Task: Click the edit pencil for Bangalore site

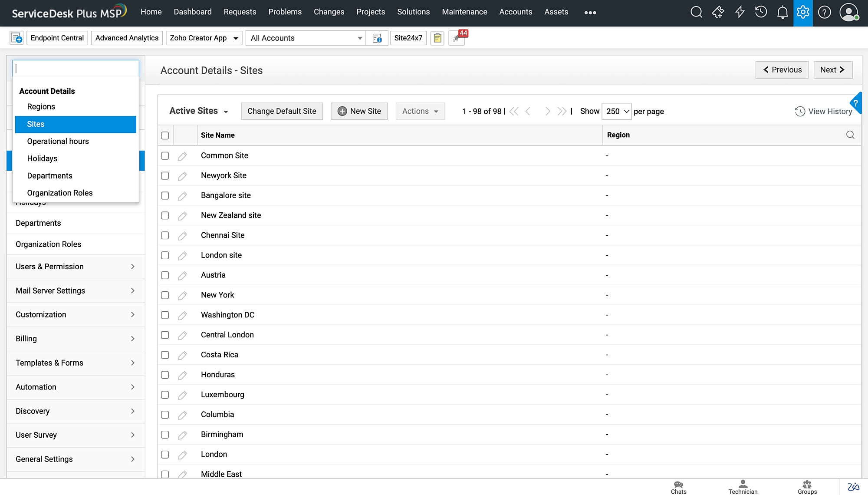Action: pos(182,196)
